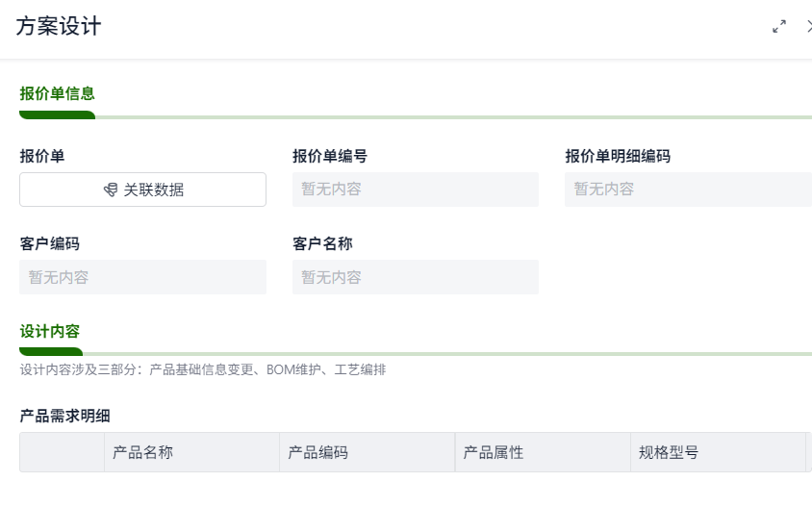Click the blank first table header cell
812x507 pixels.
click(x=62, y=452)
